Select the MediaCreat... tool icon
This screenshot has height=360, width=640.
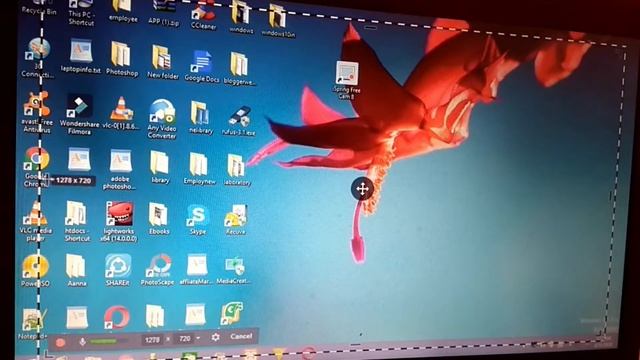233,269
